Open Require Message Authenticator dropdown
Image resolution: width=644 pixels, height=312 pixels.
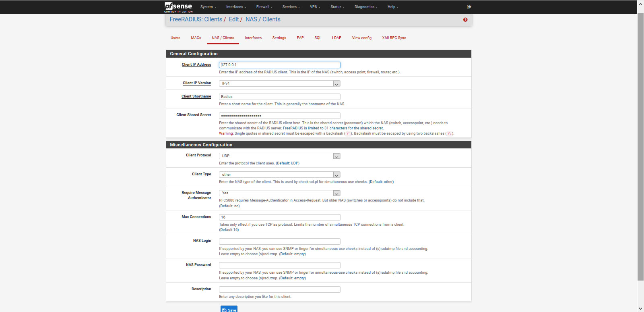point(280,193)
